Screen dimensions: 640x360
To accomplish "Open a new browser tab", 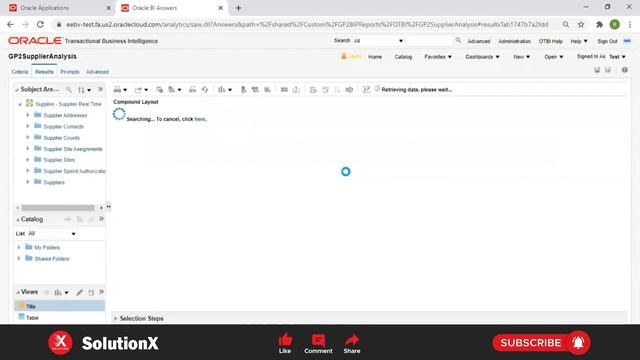I will pos(238,8).
